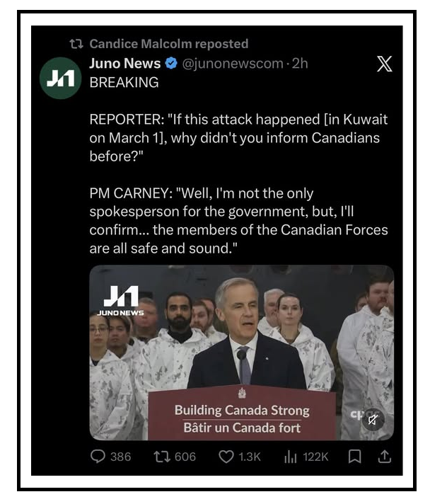Click the share upload arrow icon

384,457
